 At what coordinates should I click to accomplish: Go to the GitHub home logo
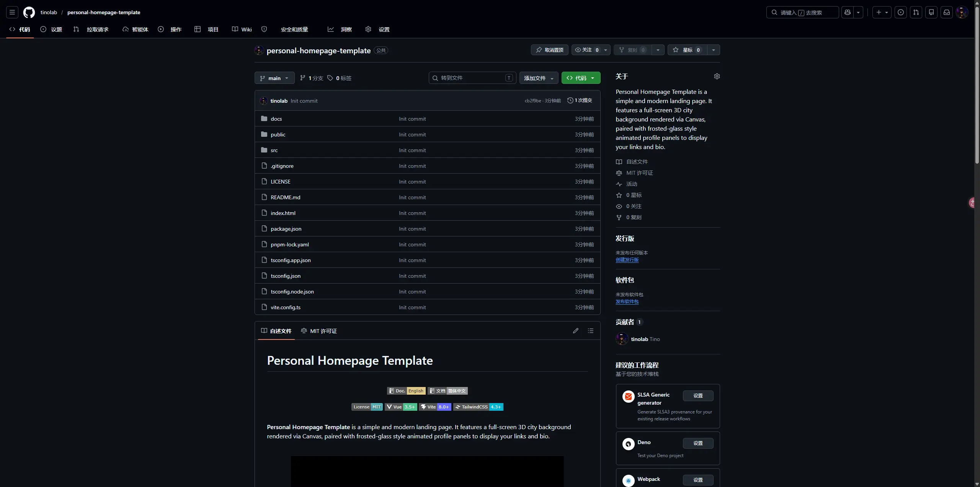point(29,12)
